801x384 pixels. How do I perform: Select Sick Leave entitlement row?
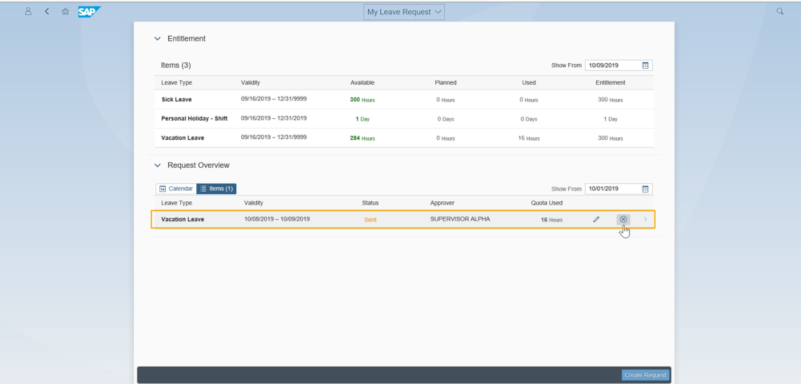click(x=404, y=100)
